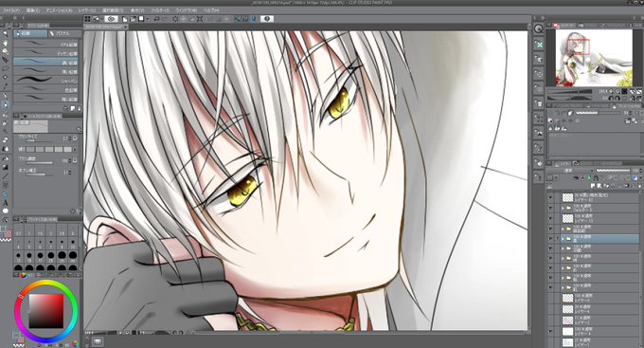Open the Clip Studio icon dropdown arrow
The width and height of the screenshot is (644, 348).
pos(101,19)
